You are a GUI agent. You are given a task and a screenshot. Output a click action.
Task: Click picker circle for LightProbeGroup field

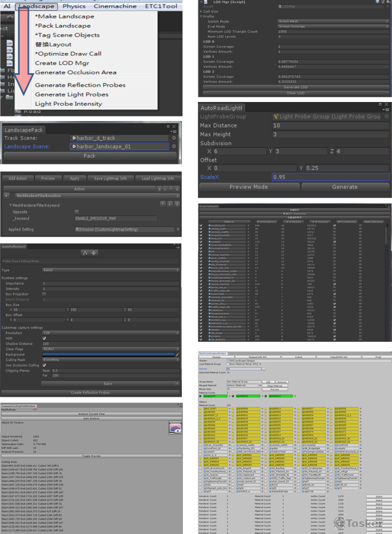(x=387, y=116)
